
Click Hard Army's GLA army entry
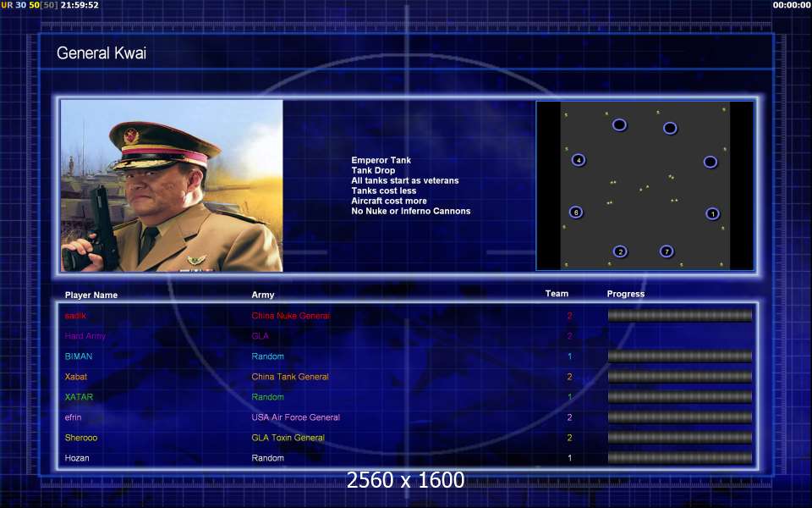pos(260,336)
